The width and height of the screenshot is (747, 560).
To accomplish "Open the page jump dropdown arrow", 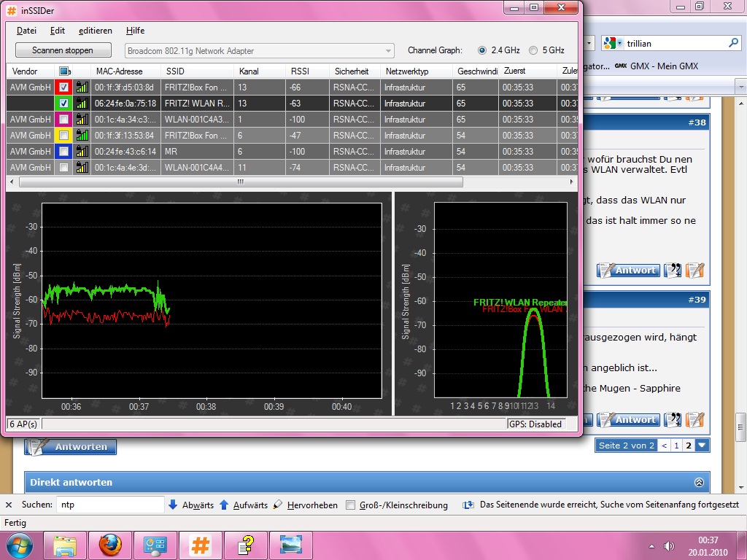I will [x=703, y=446].
